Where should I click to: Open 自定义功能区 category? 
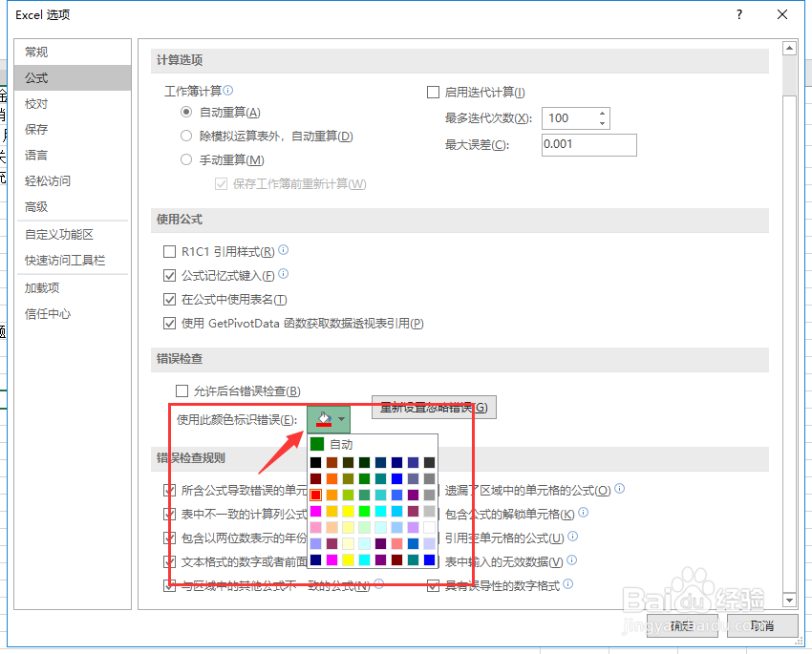pyautogui.click(x=73, y=234)
